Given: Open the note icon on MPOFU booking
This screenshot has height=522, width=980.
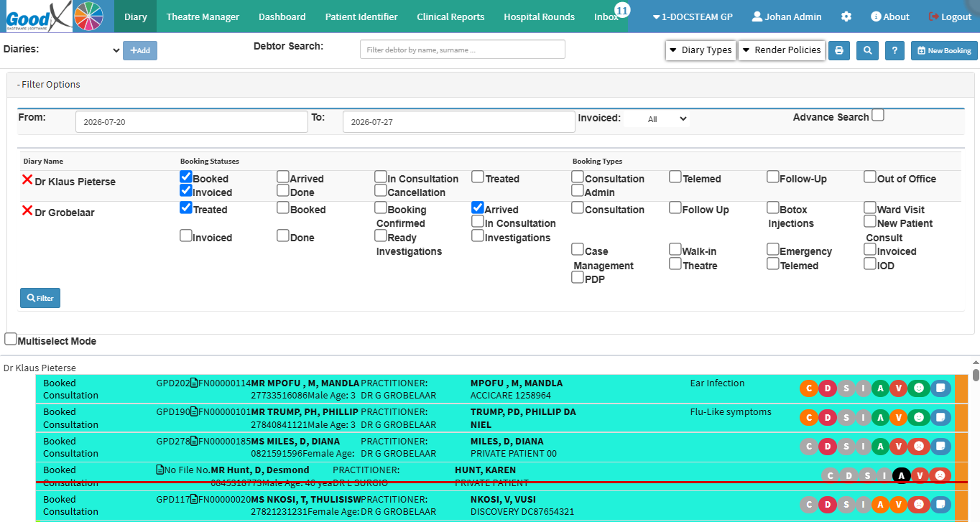Looking at the screenshot, I should coord(940,388).
